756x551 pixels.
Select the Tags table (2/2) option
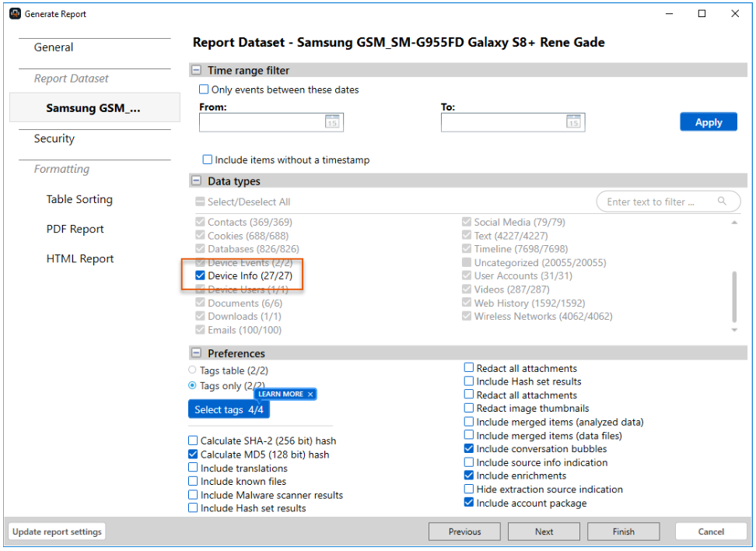(192, 370)
